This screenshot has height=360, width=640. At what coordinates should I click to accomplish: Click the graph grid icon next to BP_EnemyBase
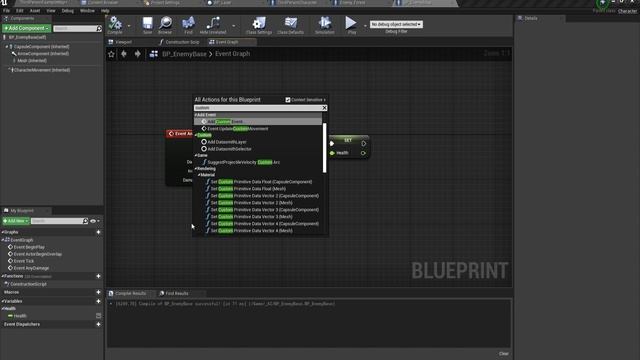[154, 54]
